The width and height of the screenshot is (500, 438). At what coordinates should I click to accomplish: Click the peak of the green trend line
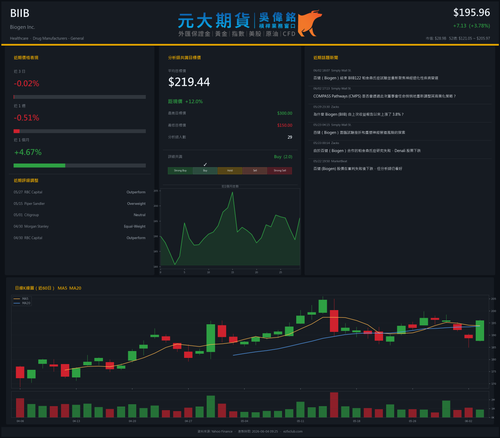pos(232,192)
